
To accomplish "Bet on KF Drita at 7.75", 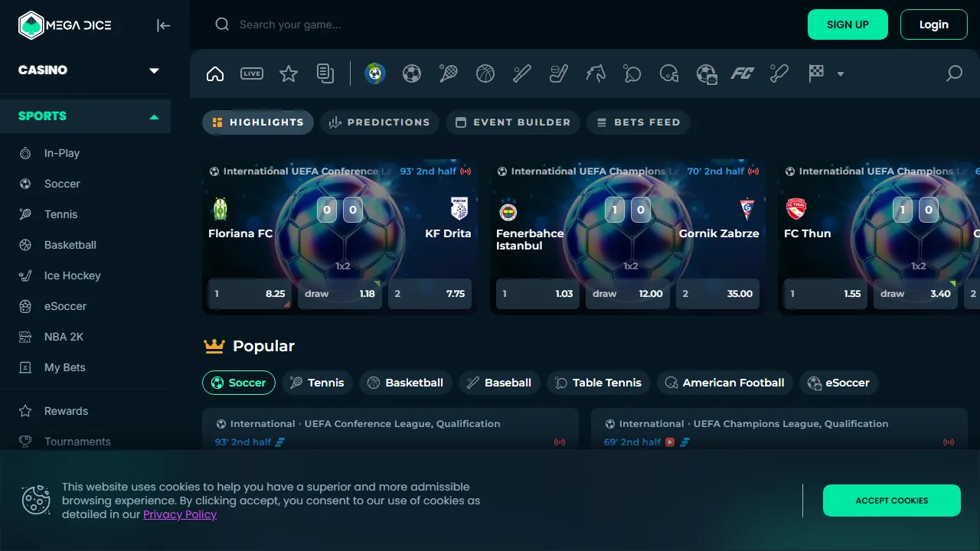I will coord(430,294).
